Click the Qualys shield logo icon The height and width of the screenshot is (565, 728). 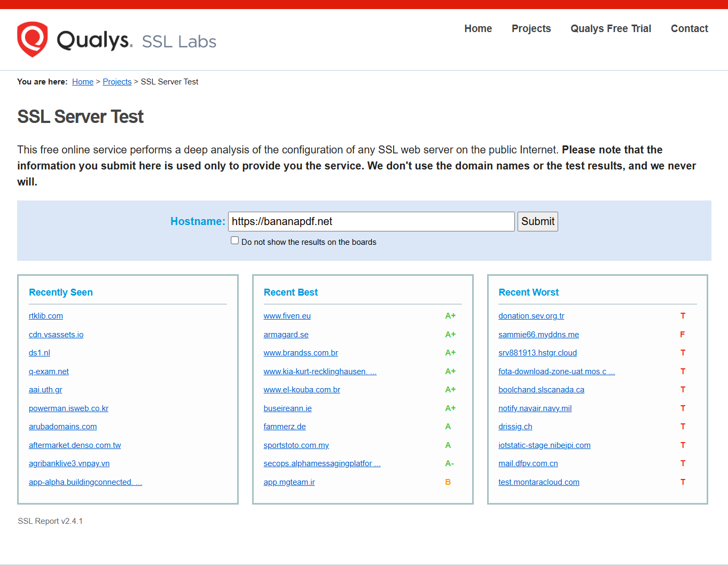coord(32,39)
